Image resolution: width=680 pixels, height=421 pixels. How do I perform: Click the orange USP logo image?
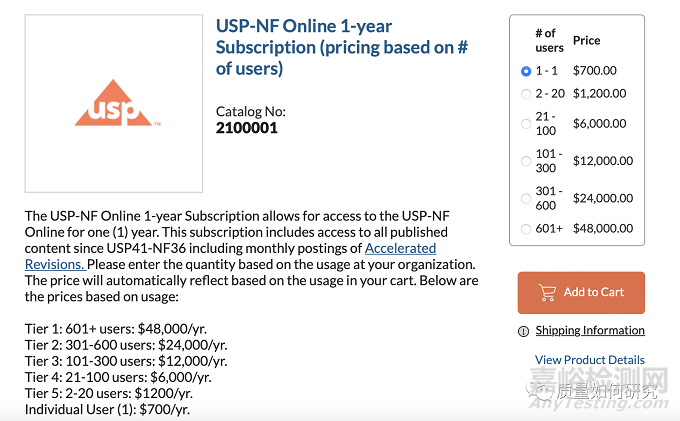point(114,104)
